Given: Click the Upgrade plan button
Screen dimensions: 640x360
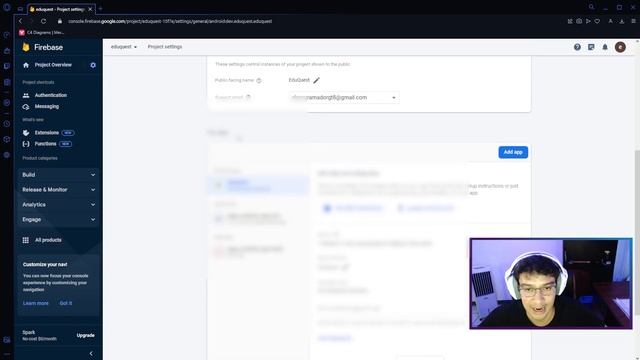Looking at the screenshot, I should [x=85, y=336].
